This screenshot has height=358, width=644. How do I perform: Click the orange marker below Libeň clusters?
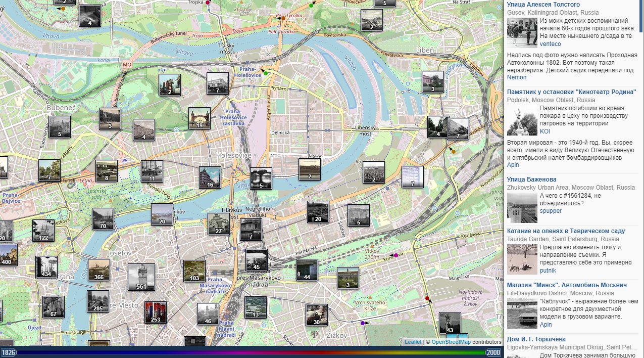[x=454, y=152]
